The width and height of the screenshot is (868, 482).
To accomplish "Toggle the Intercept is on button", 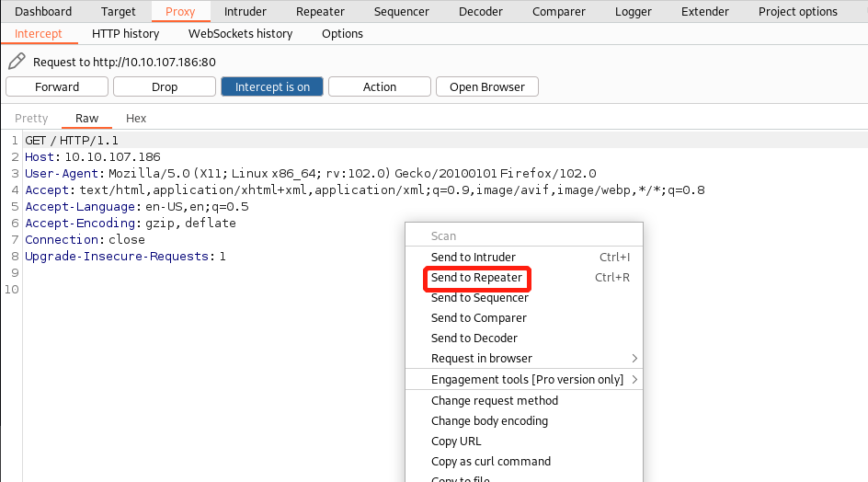I will point(272,86).
